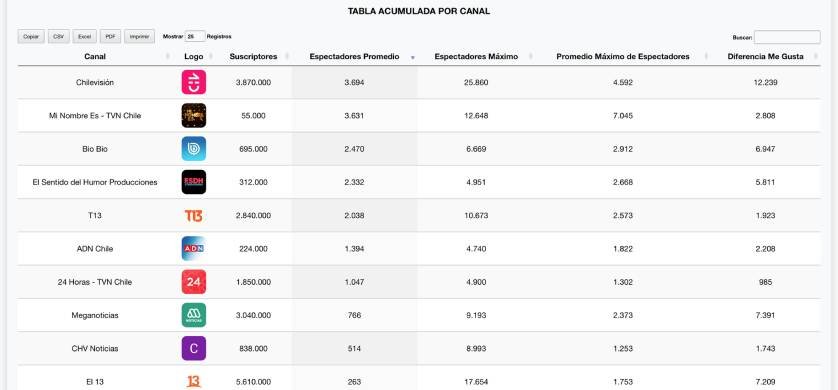Sort by Espectadores Máximo column header

(476, 57)
